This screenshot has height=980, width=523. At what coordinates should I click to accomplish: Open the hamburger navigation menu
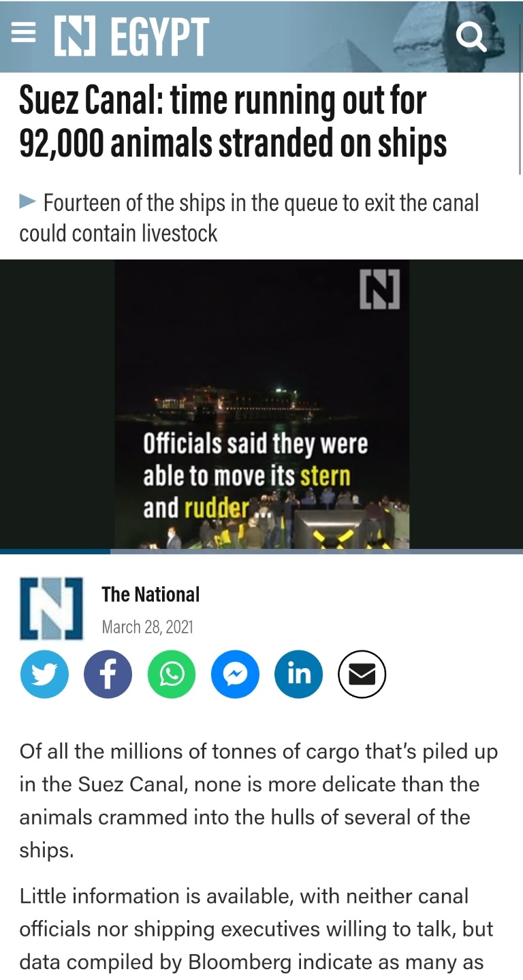23,35
